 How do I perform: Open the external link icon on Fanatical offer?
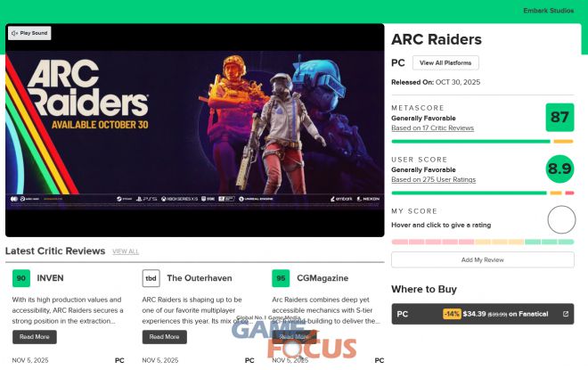[x=566, y=314]
